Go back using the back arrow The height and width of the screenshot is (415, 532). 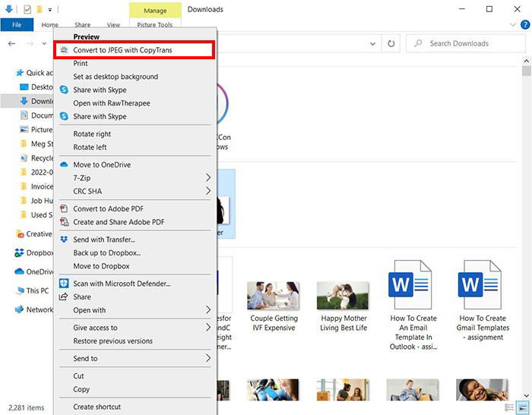tap(11, 43)
